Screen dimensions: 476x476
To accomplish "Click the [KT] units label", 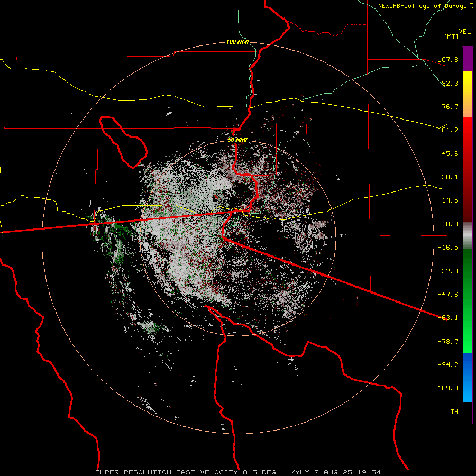I will point(452,36).
